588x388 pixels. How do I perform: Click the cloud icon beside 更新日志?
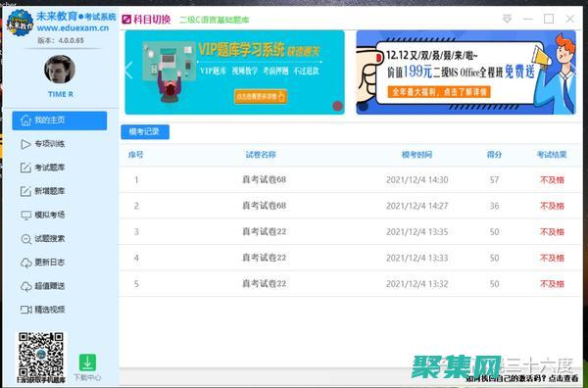click(x=25, y=263)
